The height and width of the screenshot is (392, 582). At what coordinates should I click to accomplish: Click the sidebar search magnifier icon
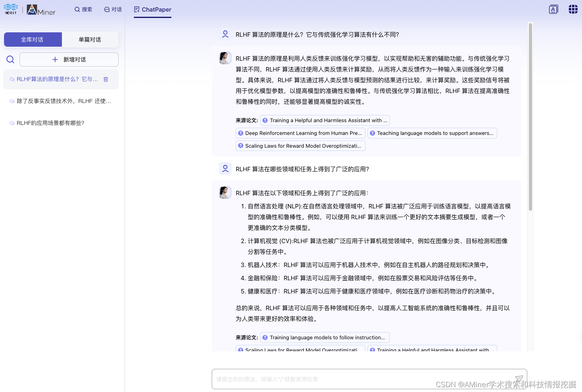click(10, 59)
